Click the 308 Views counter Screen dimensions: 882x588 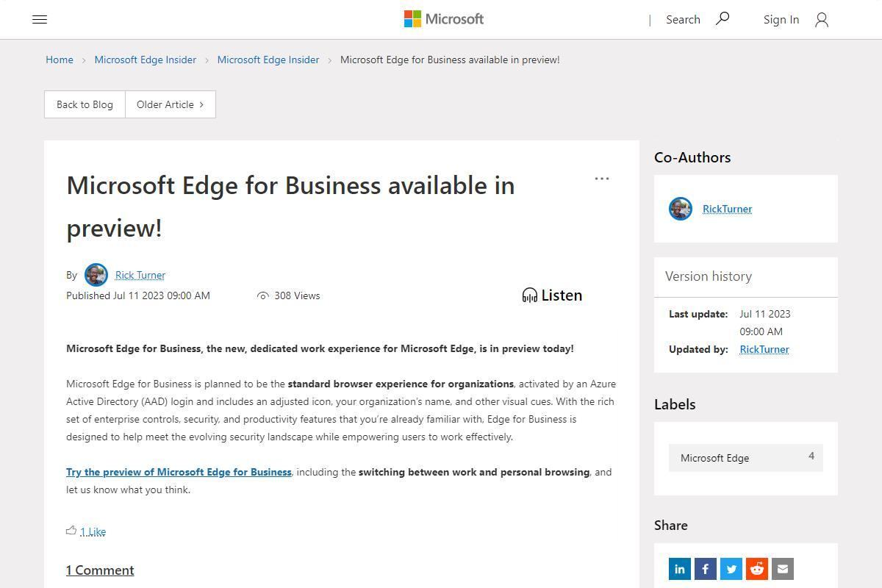click(297, 295)
